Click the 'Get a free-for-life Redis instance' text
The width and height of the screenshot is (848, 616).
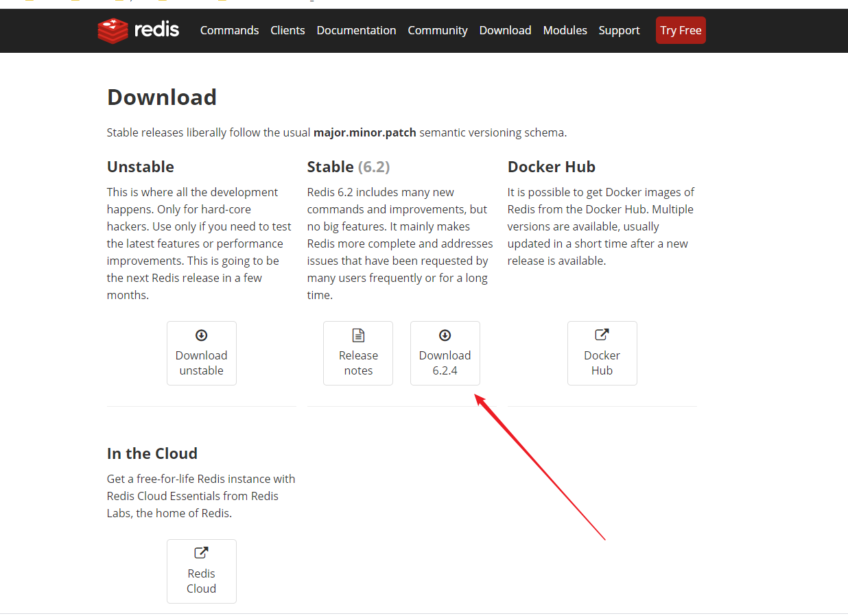[x=201, y=496]
